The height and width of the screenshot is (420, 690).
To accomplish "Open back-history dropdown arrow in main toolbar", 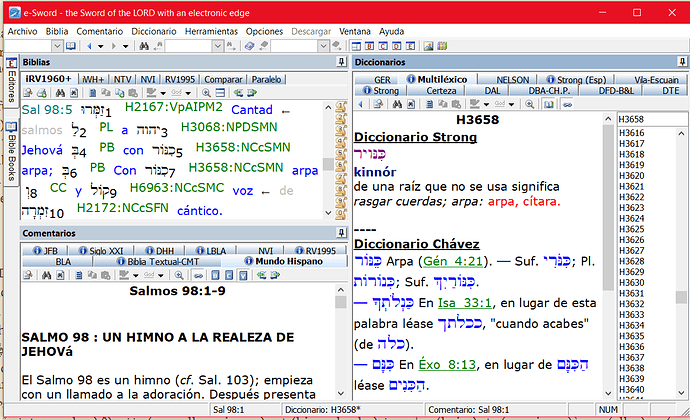I will point(101,46).
